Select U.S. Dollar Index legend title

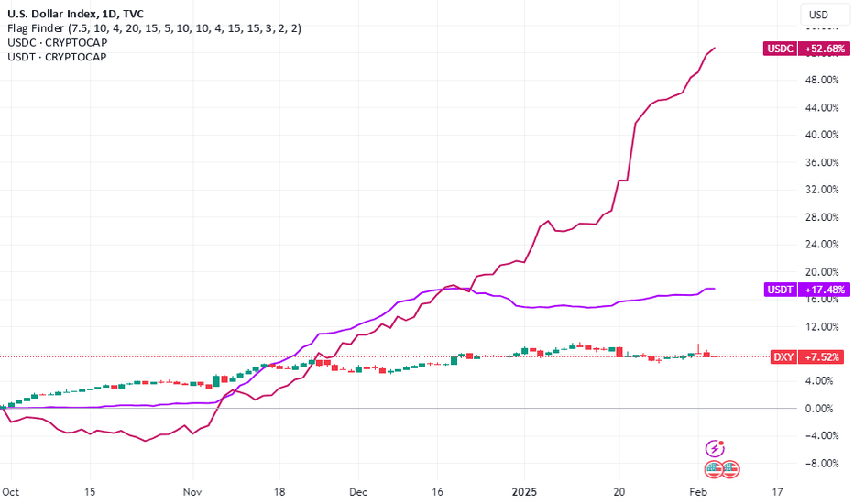(x=76, y=14)
